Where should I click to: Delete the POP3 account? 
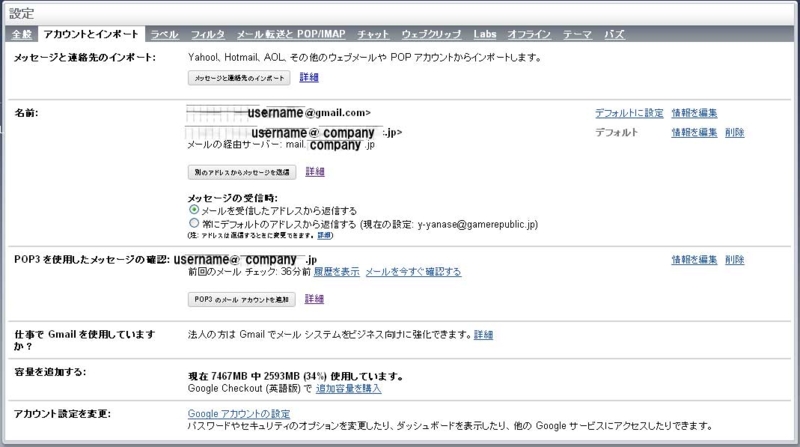pyautogui.click(x=735, y=260)
